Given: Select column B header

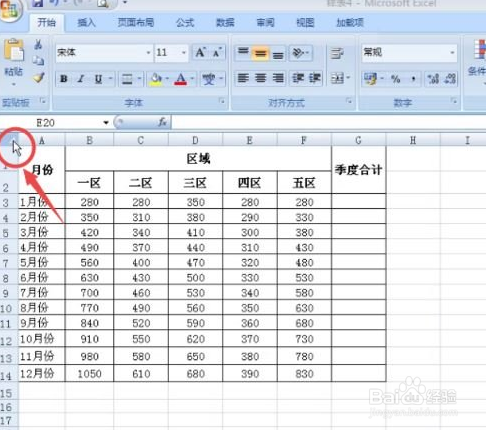Looking at the screenshot, I should 89,140.
